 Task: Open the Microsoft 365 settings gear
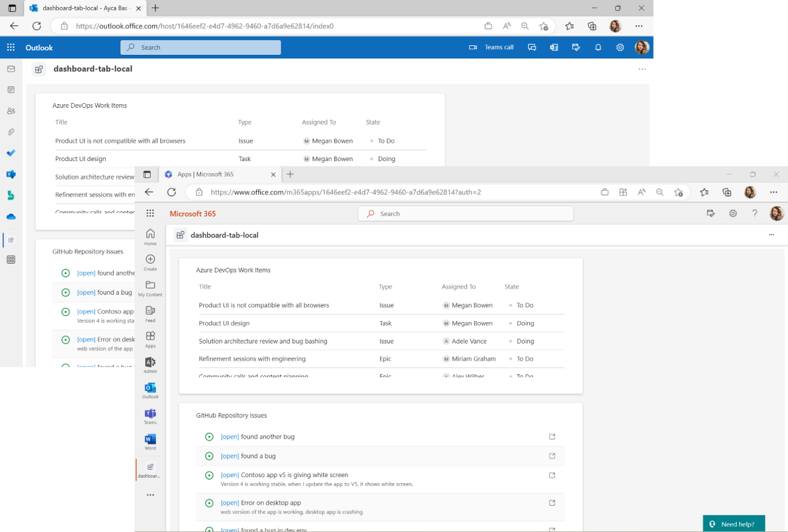click(x=733, y=213)
